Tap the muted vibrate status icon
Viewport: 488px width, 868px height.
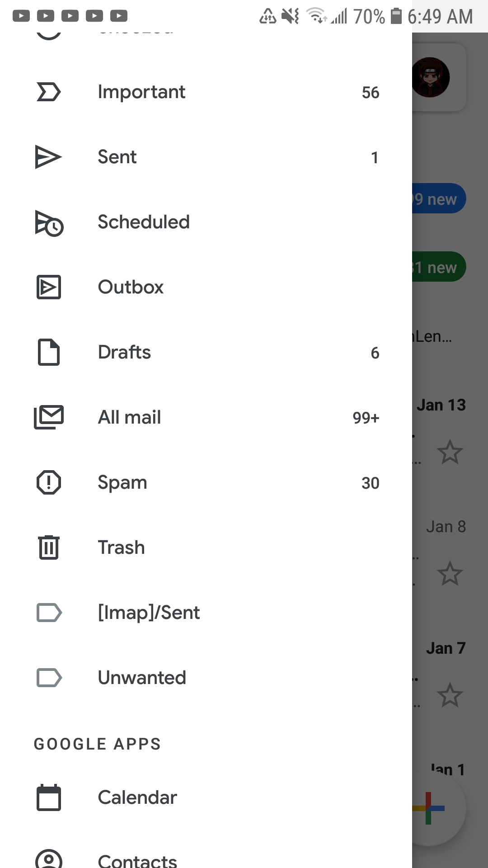(x=291, y=16)
